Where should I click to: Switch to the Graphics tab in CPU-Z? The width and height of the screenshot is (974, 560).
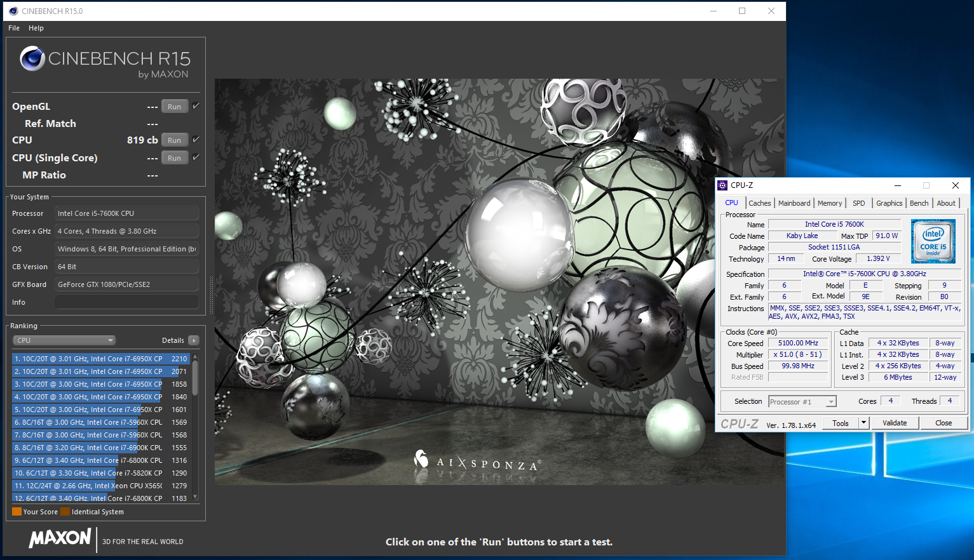[x=889, y=203]
